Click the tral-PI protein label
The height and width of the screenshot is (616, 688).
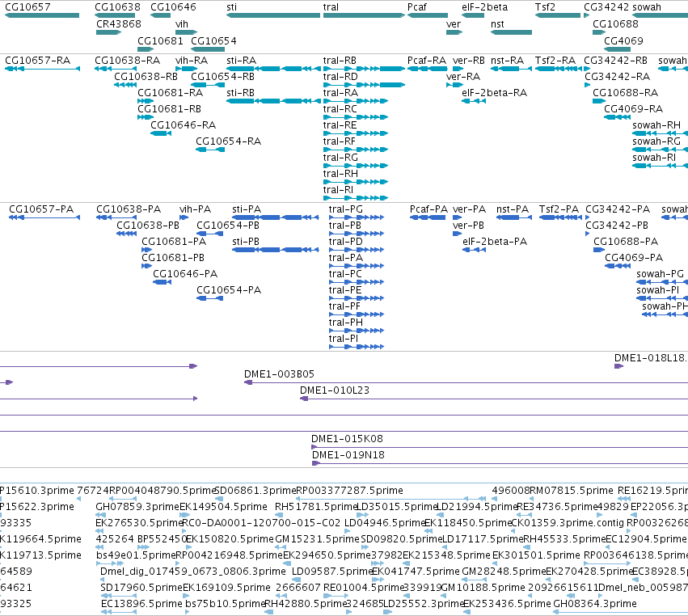[343, 338]
